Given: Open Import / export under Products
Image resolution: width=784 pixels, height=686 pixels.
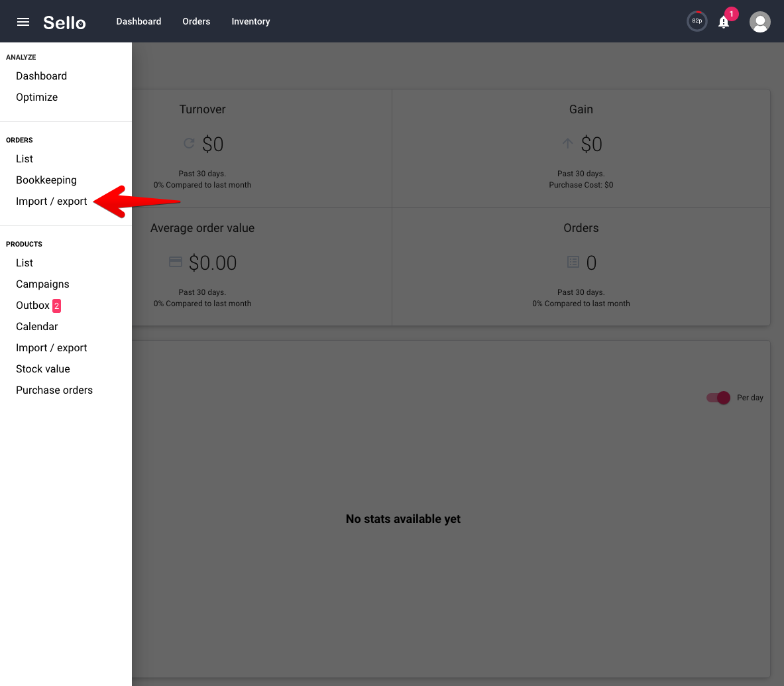Looking at the screenshot, I should [52, 347].
